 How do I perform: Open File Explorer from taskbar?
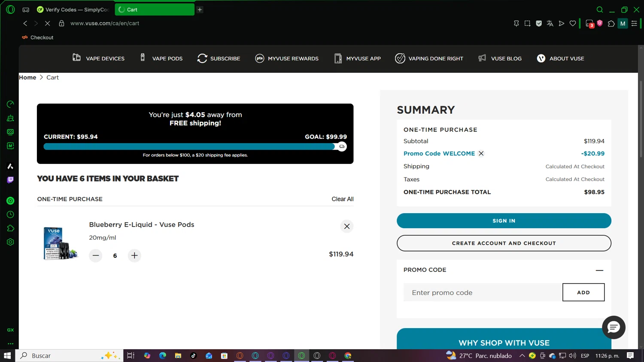pos(178,356)
